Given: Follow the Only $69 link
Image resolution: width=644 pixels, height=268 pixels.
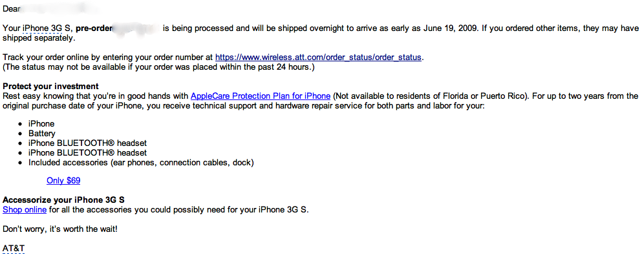Looking at the screenshot, I should pyautogui.click(x=63, y=181).
